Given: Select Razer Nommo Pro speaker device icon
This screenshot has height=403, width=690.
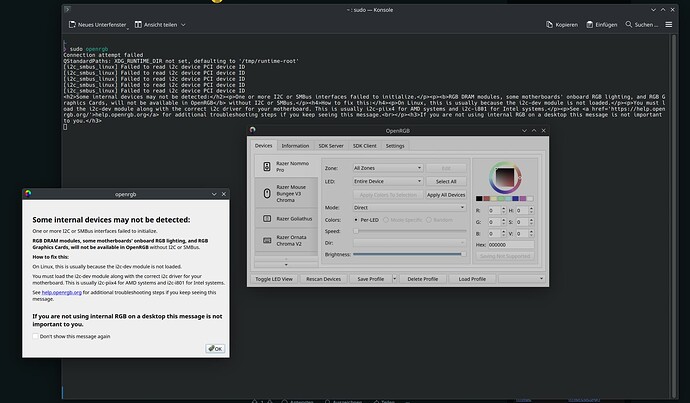Looking at the screenshot, I should [x=267, y=166].
